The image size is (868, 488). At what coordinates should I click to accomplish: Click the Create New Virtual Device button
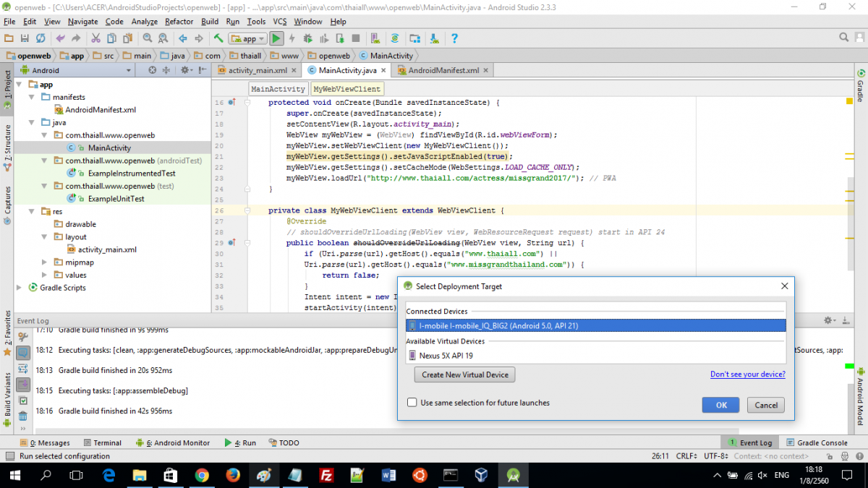(x=465, y=374)
